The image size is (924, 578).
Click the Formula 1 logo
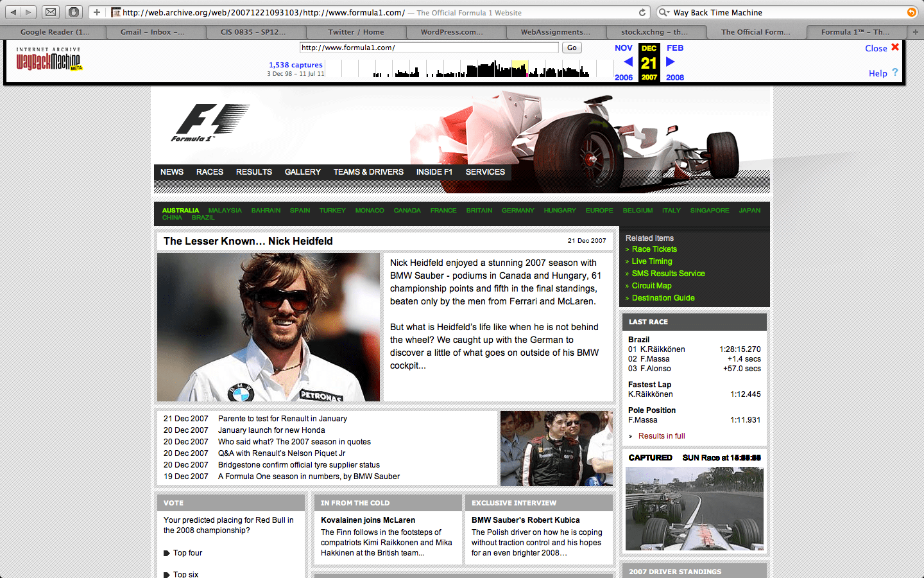tap(210, 123)
